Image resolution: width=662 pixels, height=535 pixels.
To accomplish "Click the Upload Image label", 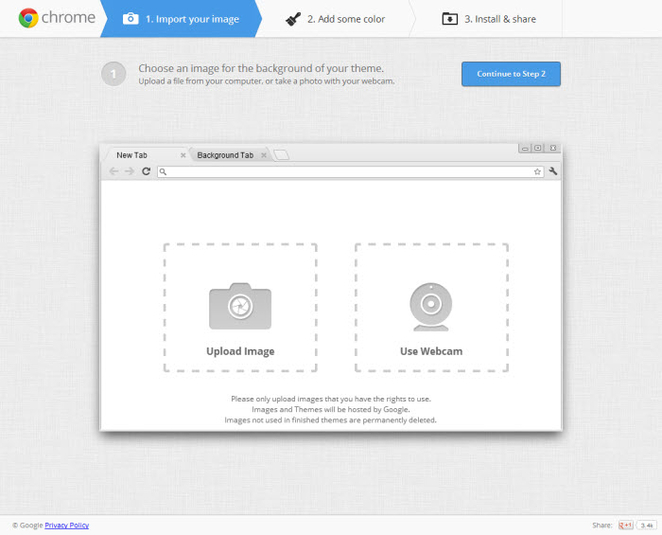I will coord(240,351).
